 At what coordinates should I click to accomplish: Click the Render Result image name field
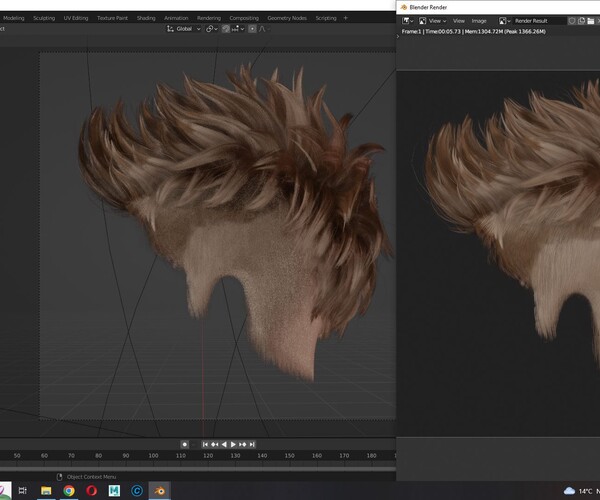tap(539, 21)
